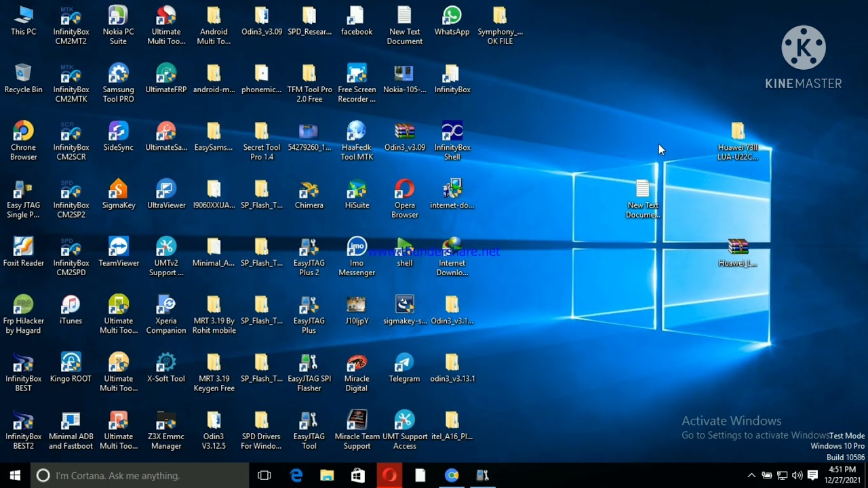Select InfinityBox CM2SCR icon
This screenshot has width=868, height=488.
(71, 142)
